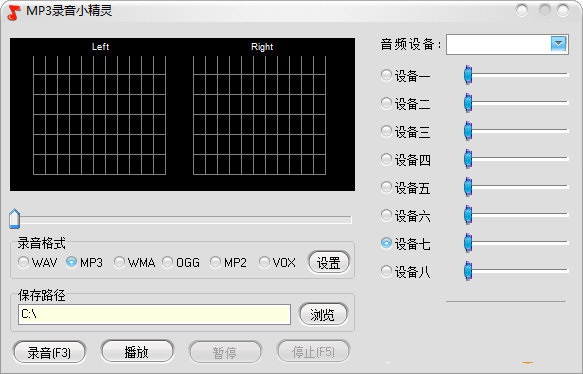Viewport: 583px width, 374px height.
Task: Click the playback position slider thumb
Action: (15, 219)
